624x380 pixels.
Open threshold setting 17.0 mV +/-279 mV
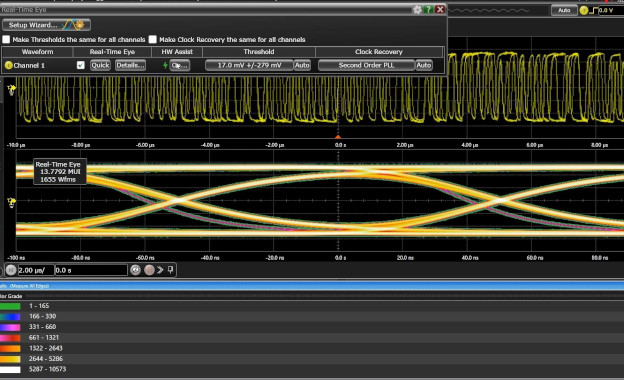249,65
